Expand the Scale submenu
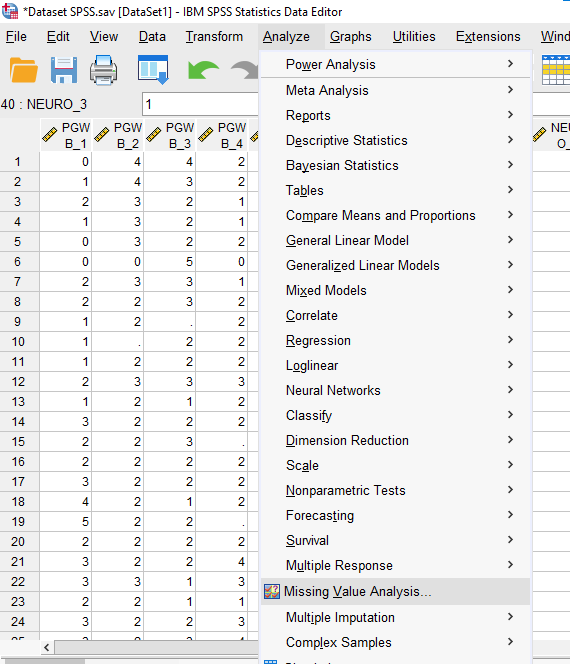The image size is (570, 664). (396, 465)
